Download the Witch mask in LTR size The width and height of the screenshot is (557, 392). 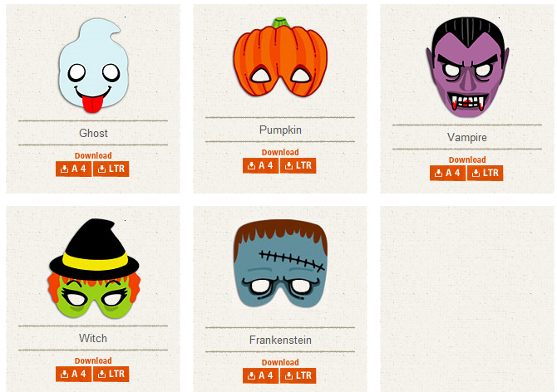tap(111, 374)
